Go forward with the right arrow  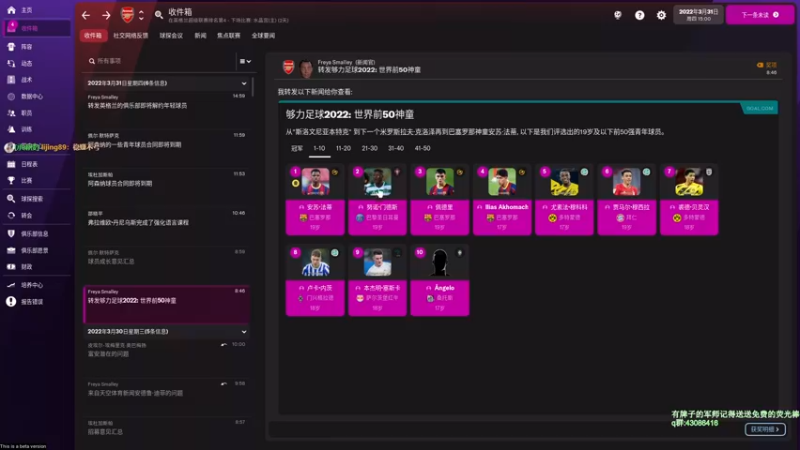click(x=106, y=15)
